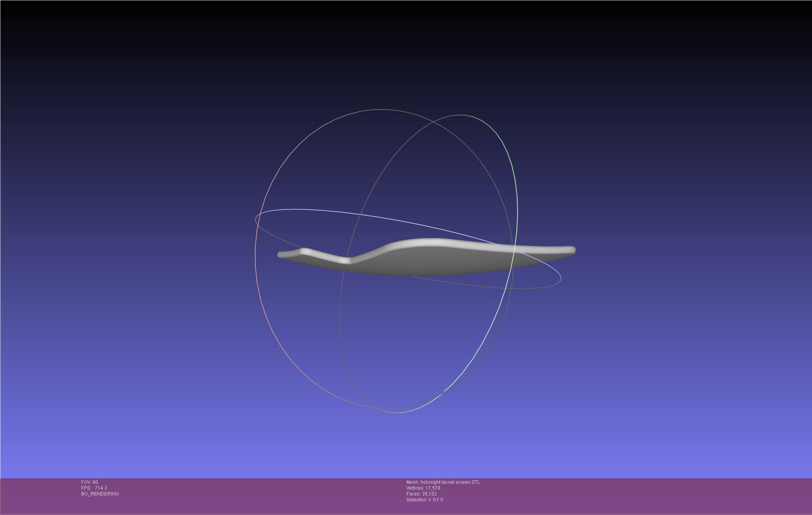
Task: Click the Vertices: 17,578 count text
Action: 423,488
